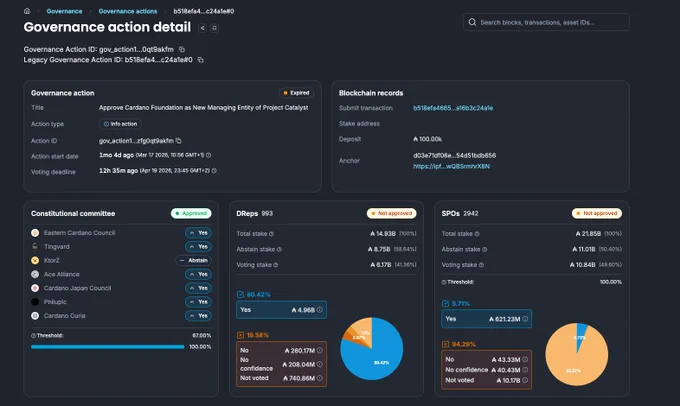Show info for SPOs Total stake

[477, 234]
